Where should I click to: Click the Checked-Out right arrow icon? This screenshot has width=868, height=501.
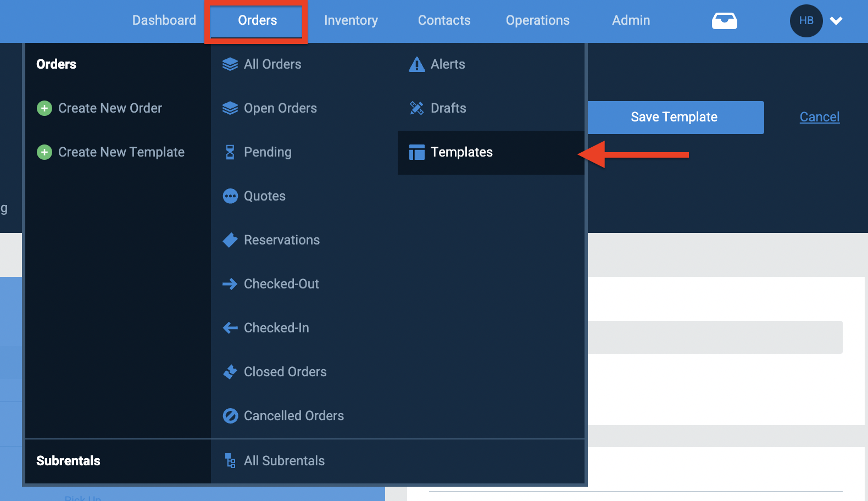tap(230, 284)
